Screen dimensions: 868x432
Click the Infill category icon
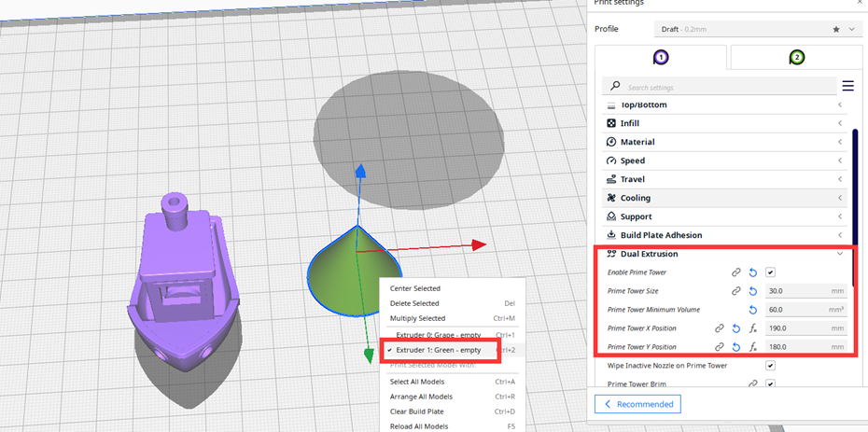pos(611,123)
